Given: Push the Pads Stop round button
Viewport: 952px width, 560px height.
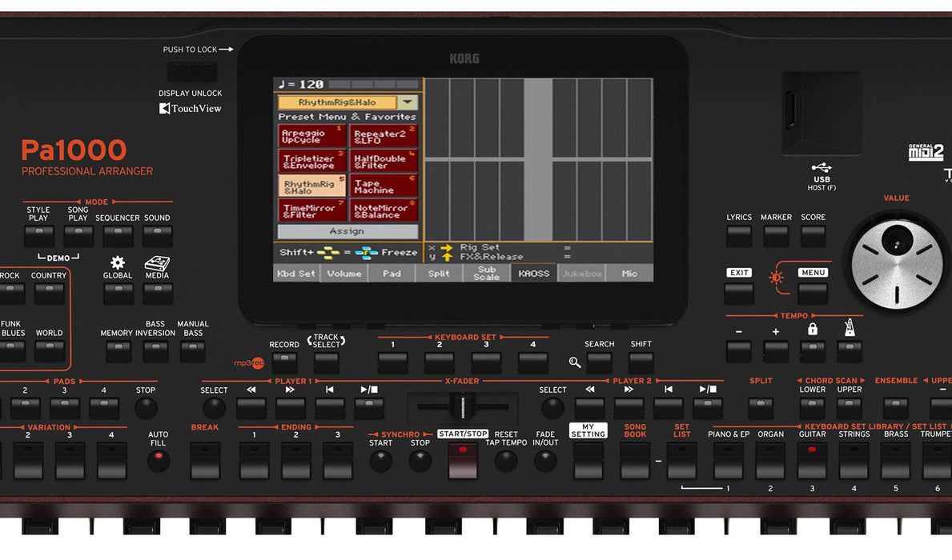Looking at the screenshot, I should coord(146,408).
